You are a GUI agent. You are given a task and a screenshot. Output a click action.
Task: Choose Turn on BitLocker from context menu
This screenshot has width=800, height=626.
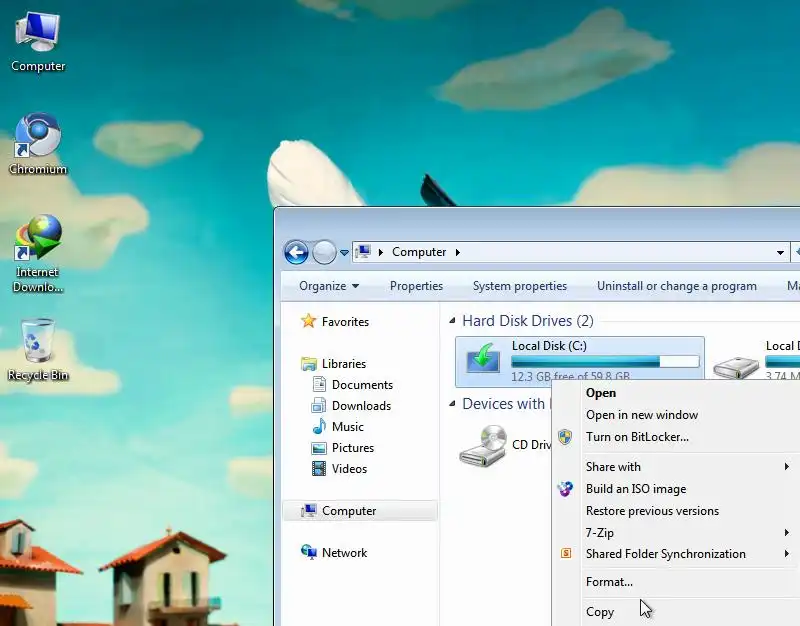click(637, 437)
